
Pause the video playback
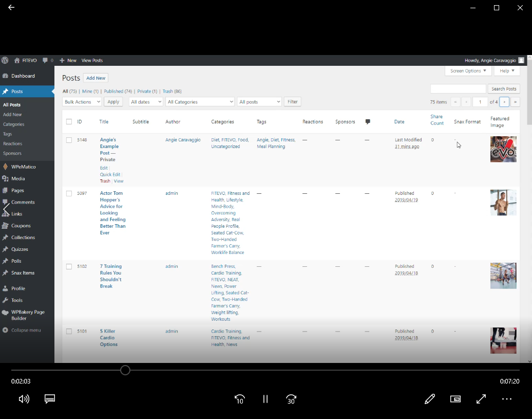[265, 399]
